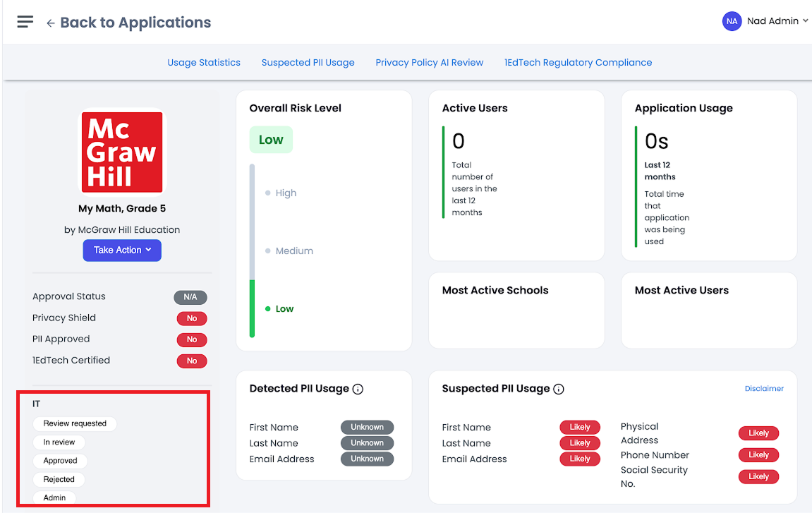Select the In review IT tag
This screenshot has height=513, width=812.
tap(59, 442)
